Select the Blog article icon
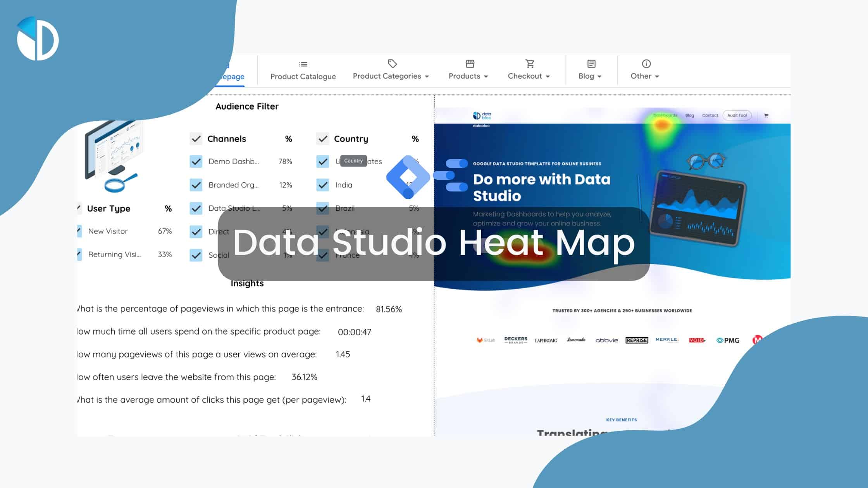This screenshot has width=868, height=488. coord(590,63)
